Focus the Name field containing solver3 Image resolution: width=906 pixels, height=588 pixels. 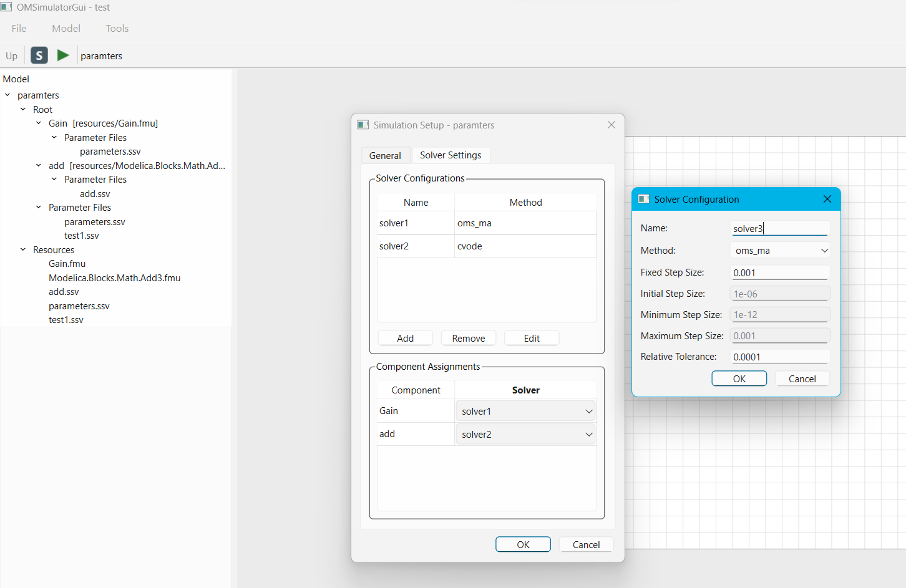tap(780, 228)
